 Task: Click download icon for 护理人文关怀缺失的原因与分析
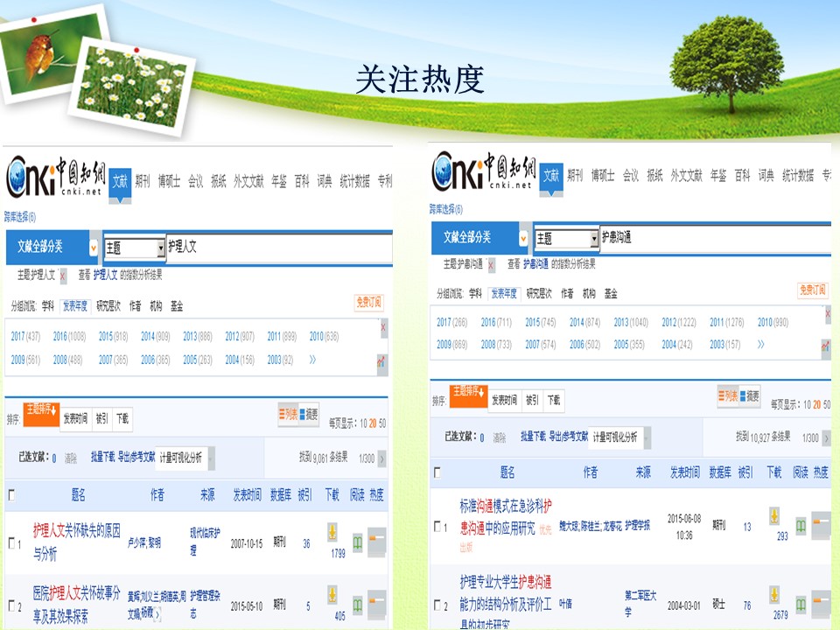332,532
